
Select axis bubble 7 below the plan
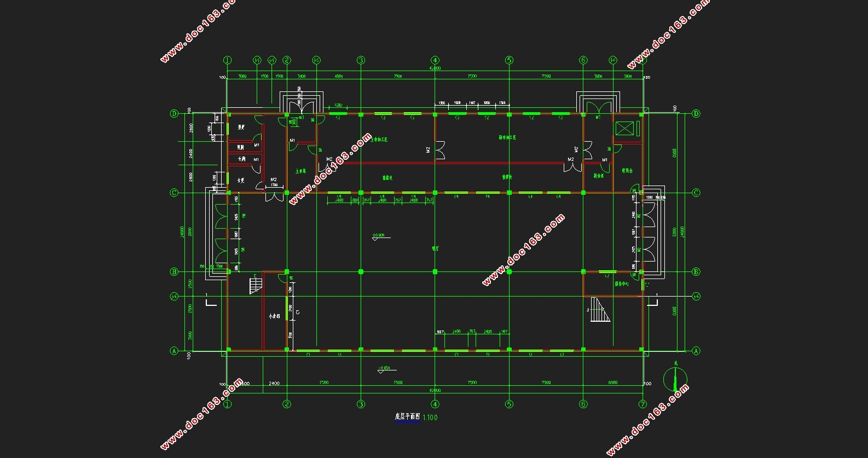[642, 404]
